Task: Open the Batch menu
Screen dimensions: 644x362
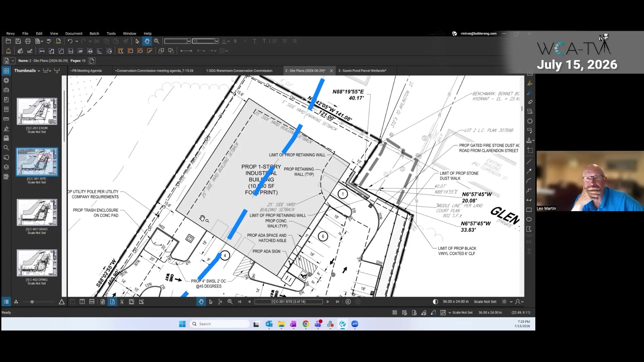Action: 94,34
